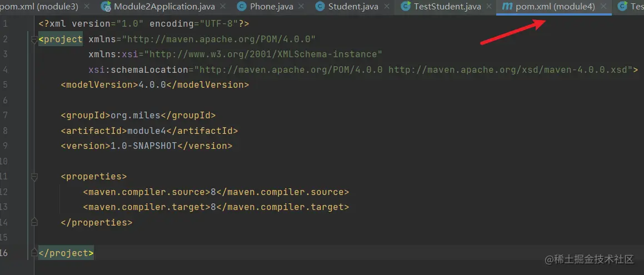
Task: Close the Student.java tab
Action: click(x=387, y=7)
